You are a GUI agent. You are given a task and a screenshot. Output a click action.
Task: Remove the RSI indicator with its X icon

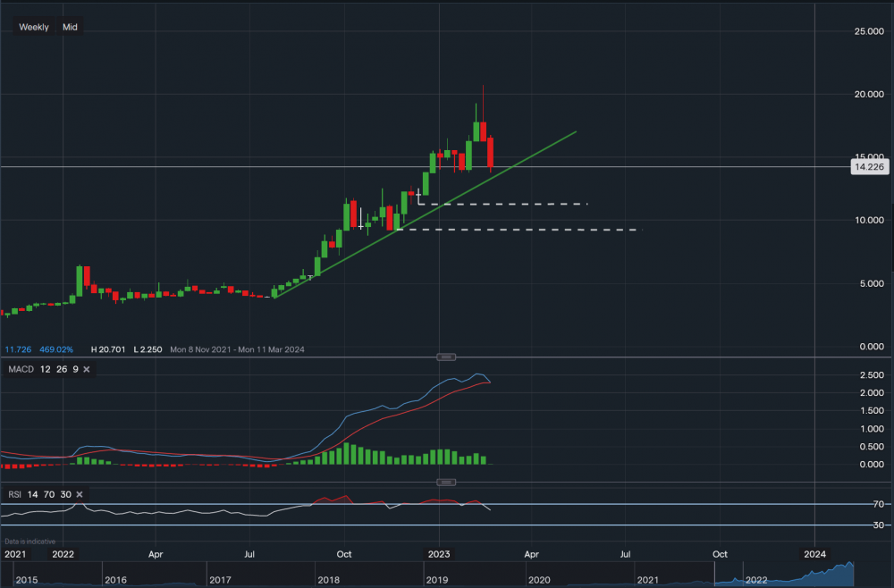80,494
